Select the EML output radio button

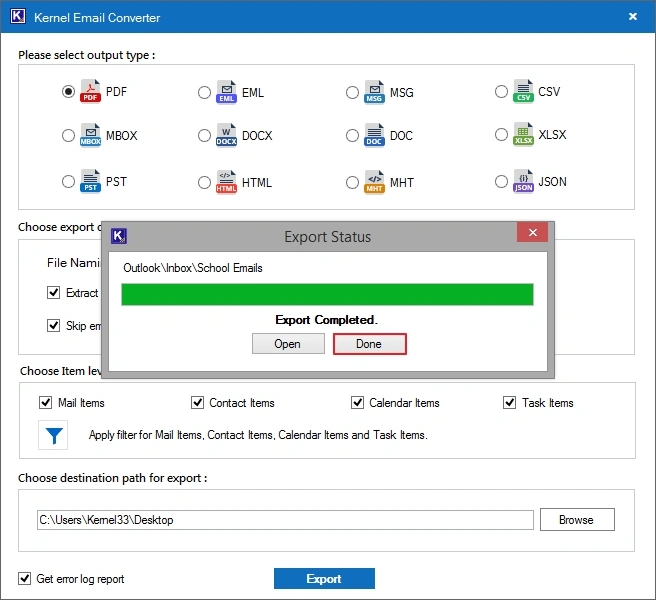(204, 92)
